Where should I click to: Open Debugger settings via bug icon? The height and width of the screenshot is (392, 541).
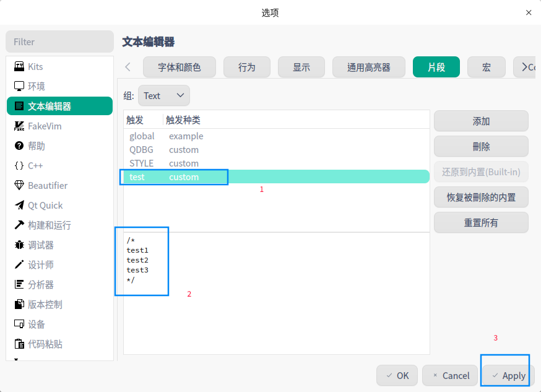(19, 245)
